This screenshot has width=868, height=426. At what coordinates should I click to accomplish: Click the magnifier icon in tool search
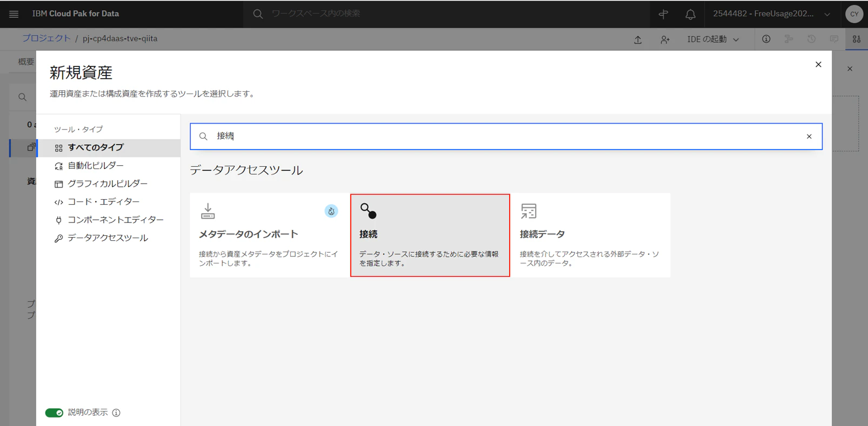coord(203,137)
